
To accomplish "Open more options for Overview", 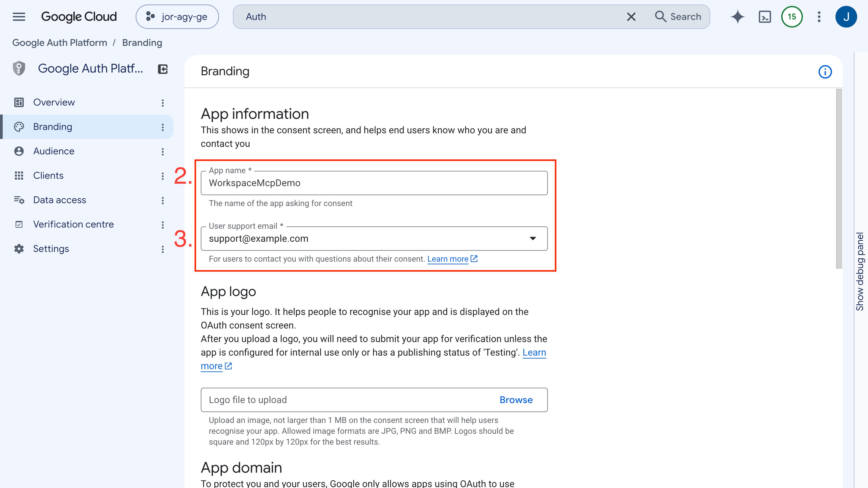I will [163, 103].
